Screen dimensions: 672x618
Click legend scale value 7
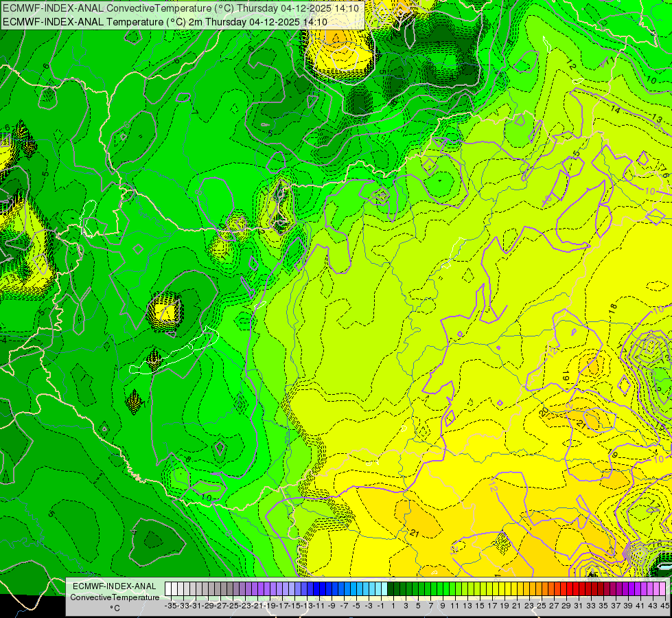click(x=430, y=606)
